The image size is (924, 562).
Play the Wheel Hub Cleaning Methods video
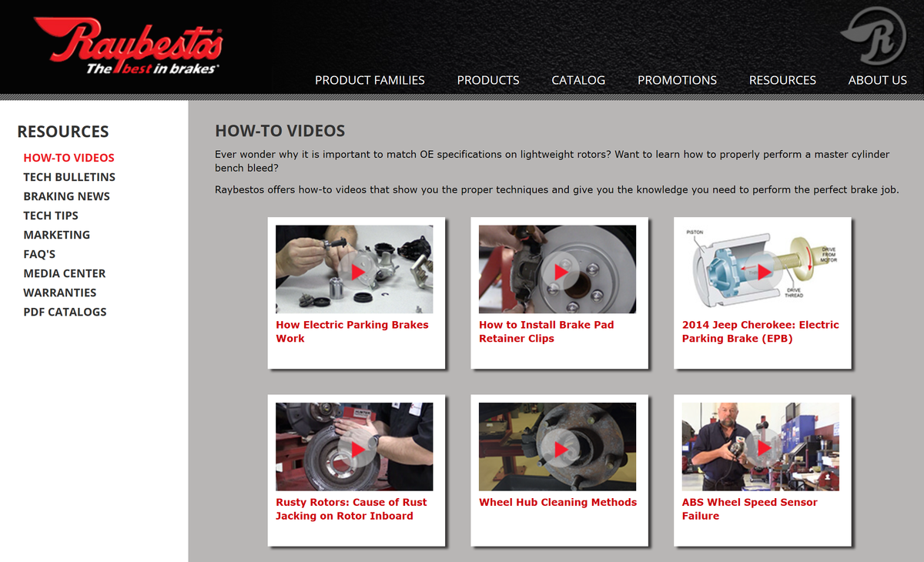557,447
